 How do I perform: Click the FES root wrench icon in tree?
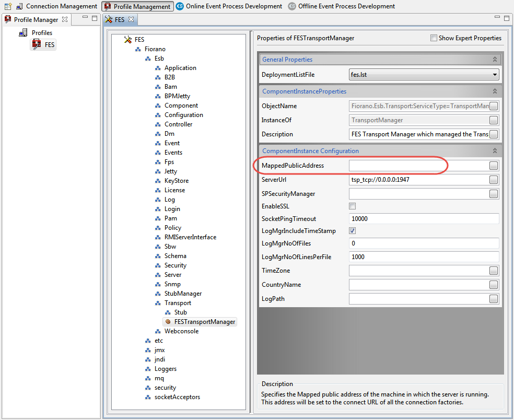[x=128, y=40]
